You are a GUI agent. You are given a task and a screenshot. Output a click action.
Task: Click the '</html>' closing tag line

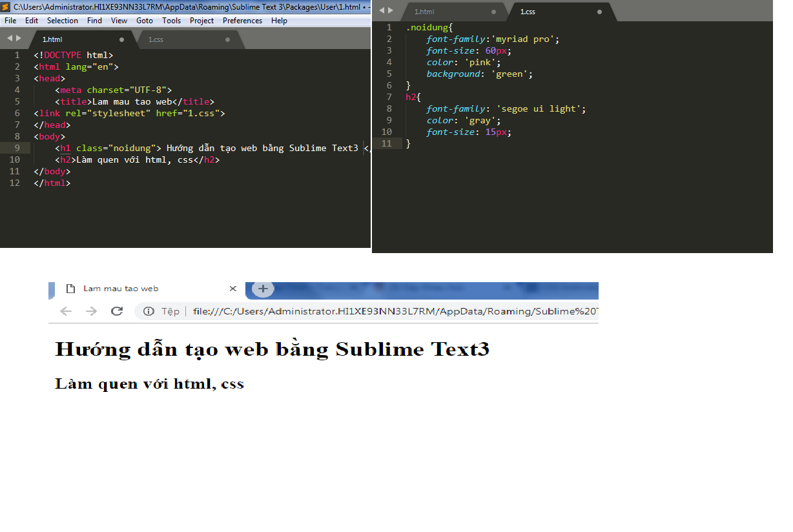tap(52, 183)
